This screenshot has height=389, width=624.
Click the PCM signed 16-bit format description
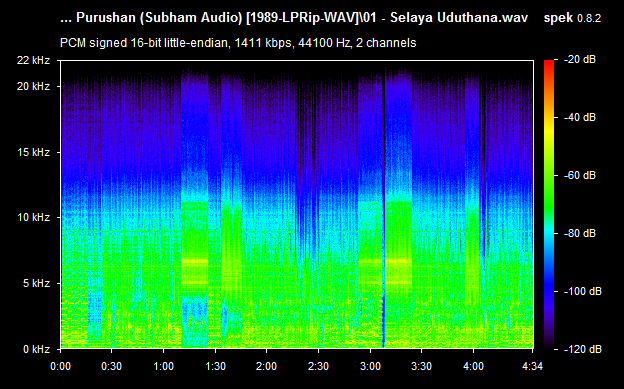238,43
